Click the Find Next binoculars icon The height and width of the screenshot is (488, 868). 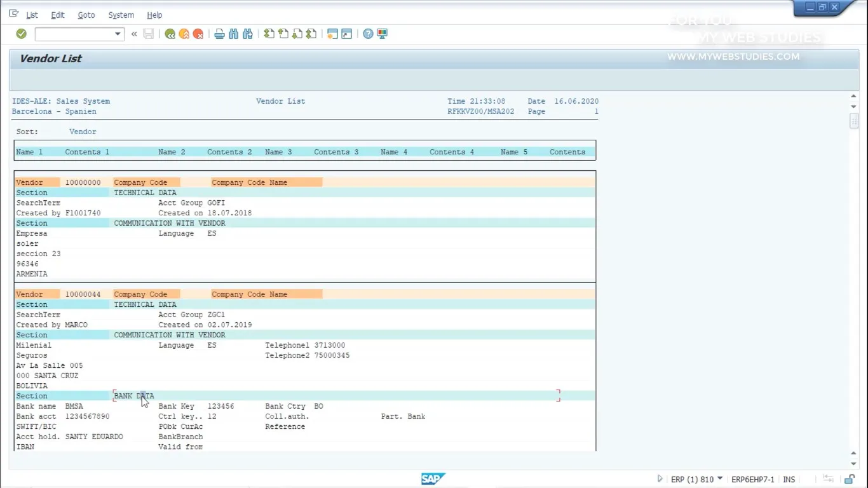click(247, 34)
